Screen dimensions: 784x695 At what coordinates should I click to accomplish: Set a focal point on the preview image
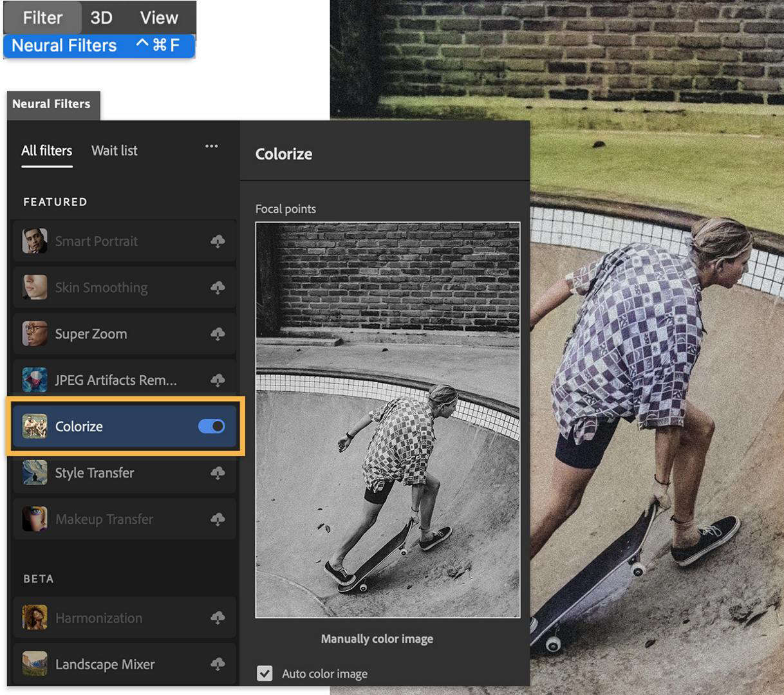pos(386,418)
